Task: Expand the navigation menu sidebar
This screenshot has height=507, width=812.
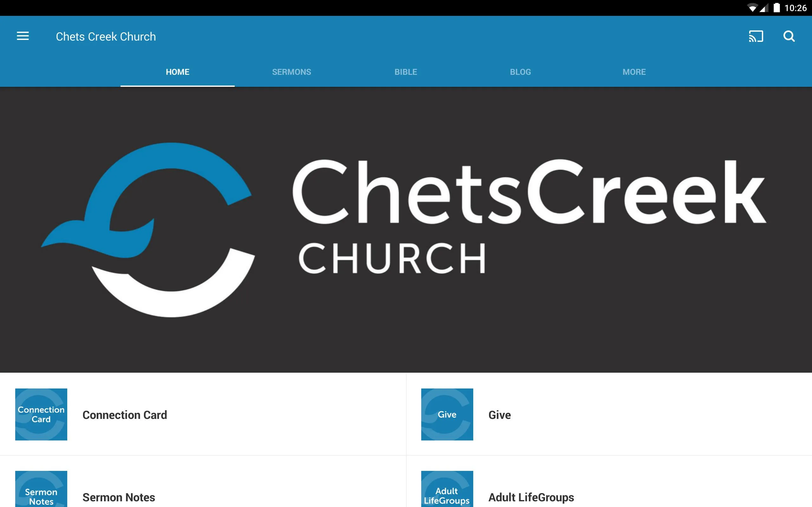Action: (23, 36)
